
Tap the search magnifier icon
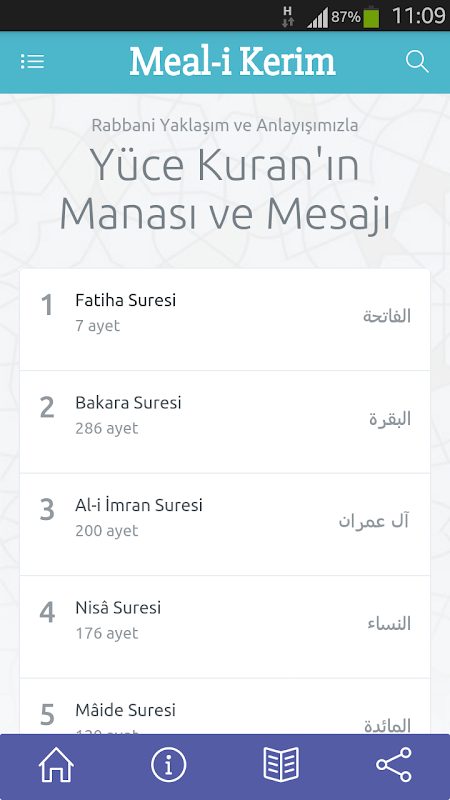pyautogui.click(x=417, y=62)
